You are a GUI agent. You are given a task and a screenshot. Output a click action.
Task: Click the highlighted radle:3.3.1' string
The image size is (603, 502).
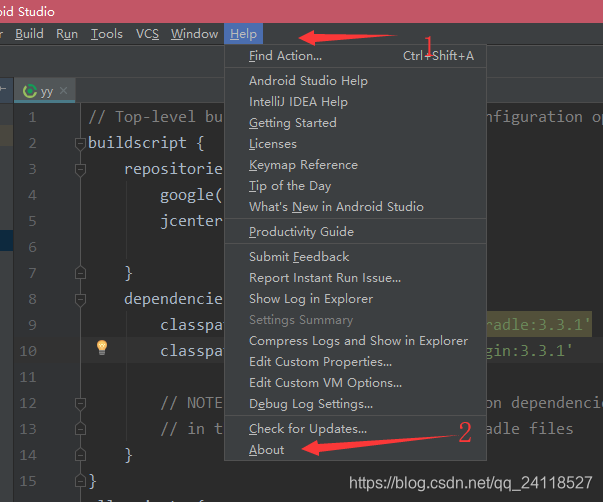539,325
